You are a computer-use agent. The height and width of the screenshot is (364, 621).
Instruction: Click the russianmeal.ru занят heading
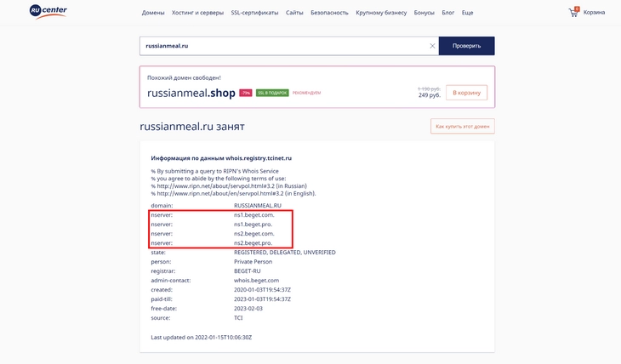[x=192, y=127]
